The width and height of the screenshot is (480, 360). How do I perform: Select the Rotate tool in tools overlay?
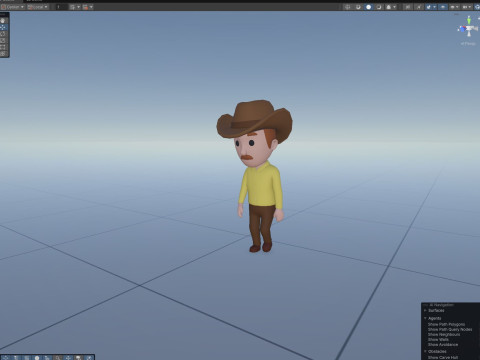3,34
